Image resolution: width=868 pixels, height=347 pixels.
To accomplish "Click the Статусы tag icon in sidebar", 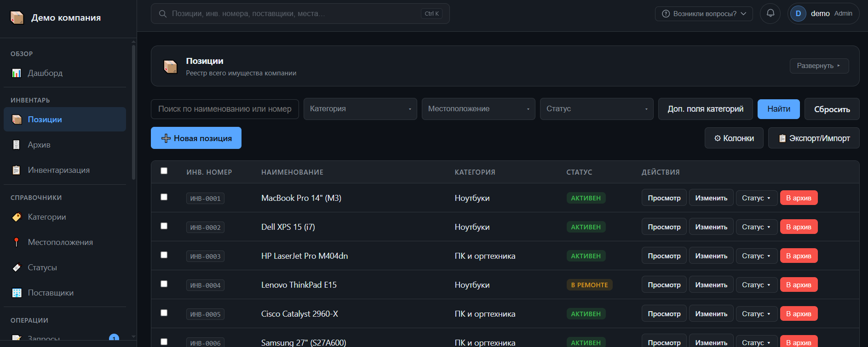I will tap(17, 267).
